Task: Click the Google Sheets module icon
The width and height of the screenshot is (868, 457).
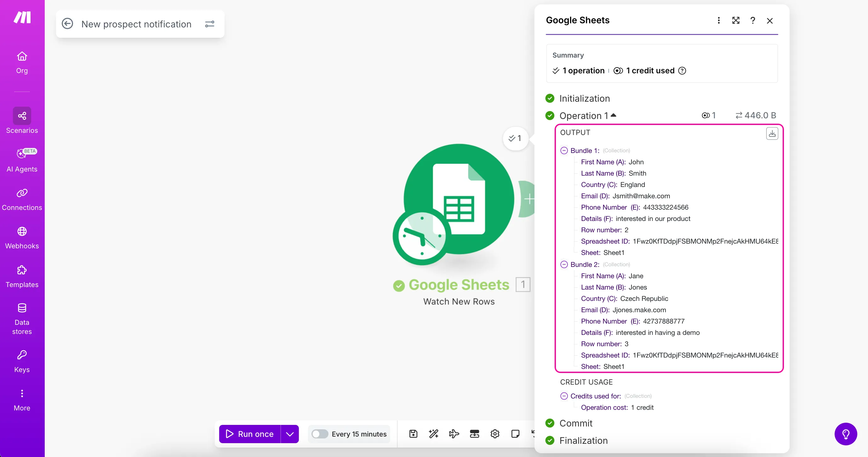Action: 459,199
